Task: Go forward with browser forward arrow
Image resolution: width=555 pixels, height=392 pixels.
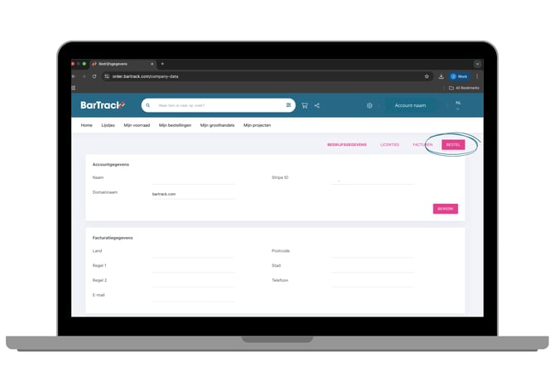Action: (x=84, y=76)
